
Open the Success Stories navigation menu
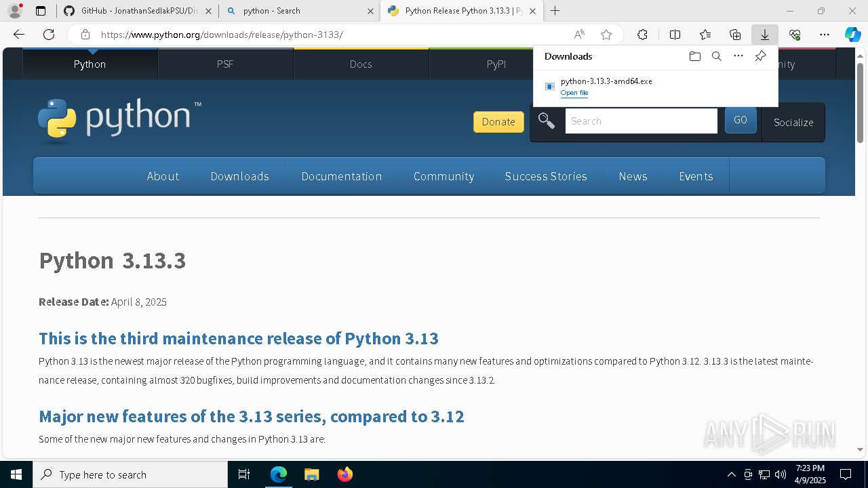[x=546, y=176]
